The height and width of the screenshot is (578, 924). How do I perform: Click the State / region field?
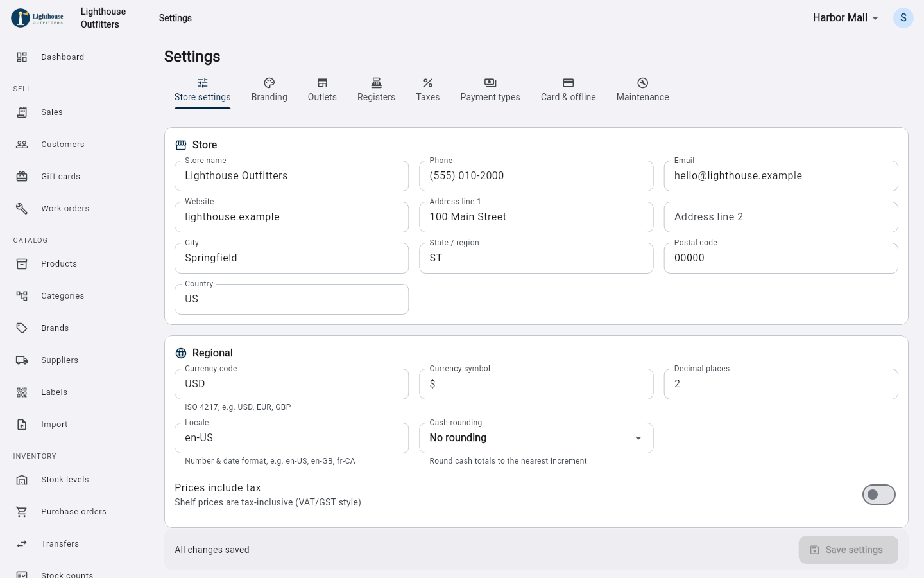tap(536, 258)
